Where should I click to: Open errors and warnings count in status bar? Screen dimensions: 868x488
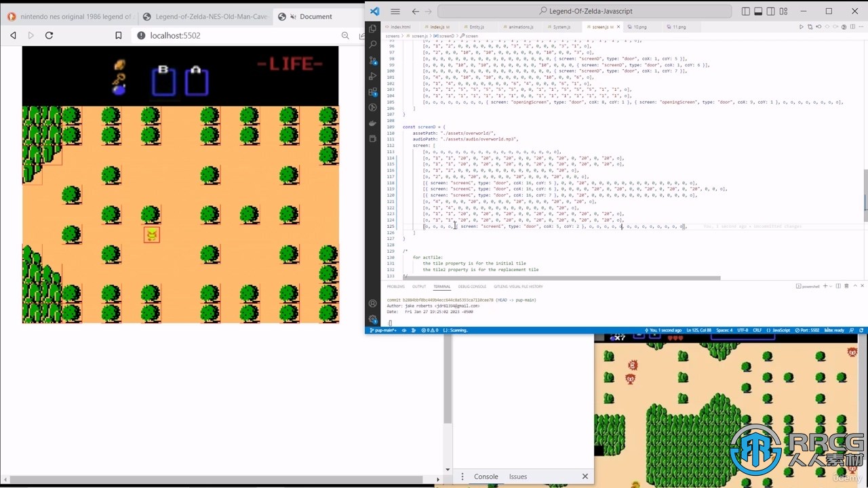pyautogui.click(x=430, y=330)
